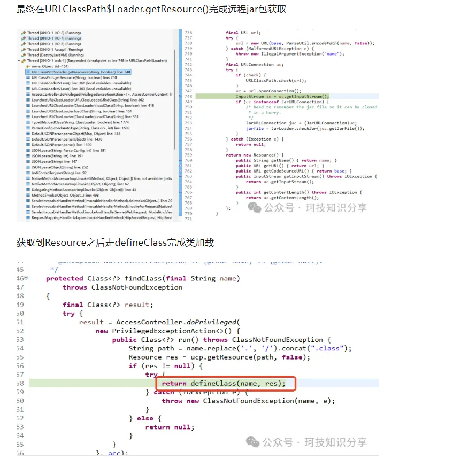This screenshot has width=476, height=460.
Task: Click stack frame icon beside Method.invoke line 498
Action: coord(28,196)
